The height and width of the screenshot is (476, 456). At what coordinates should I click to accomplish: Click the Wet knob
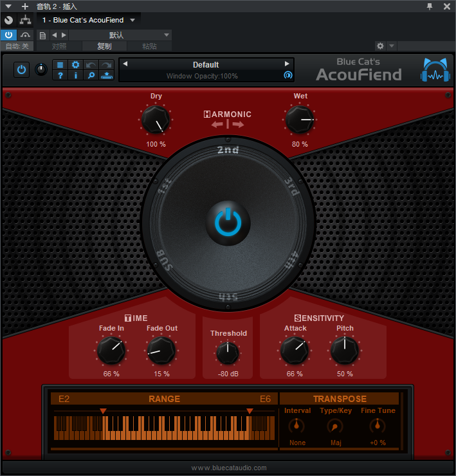pyautogui.click(x=300, y=120)
